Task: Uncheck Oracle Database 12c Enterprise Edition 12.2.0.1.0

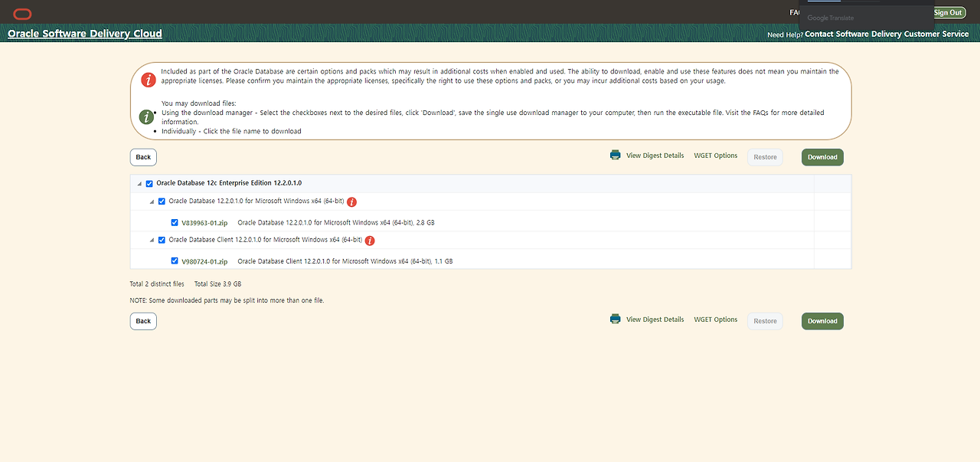Action: pos(149,184)
